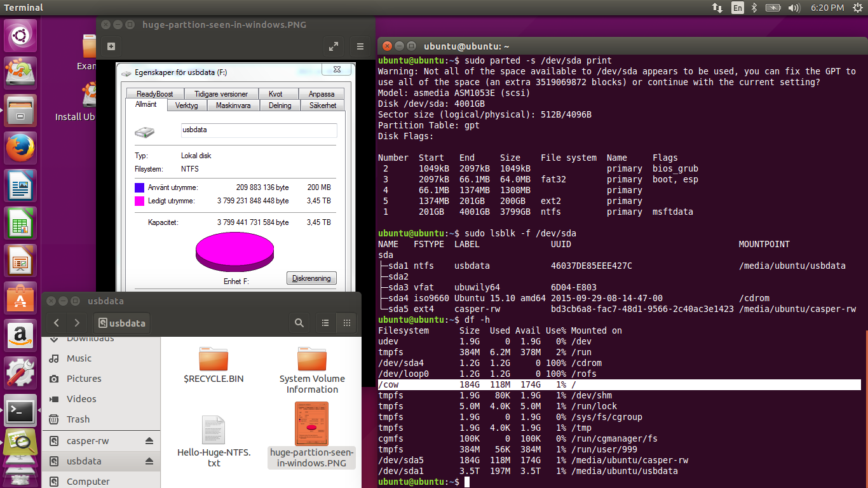This screenshot has height=488, width=868.
Task: Open LibreOffice Writer from the launcher
Action: (21, 186)
